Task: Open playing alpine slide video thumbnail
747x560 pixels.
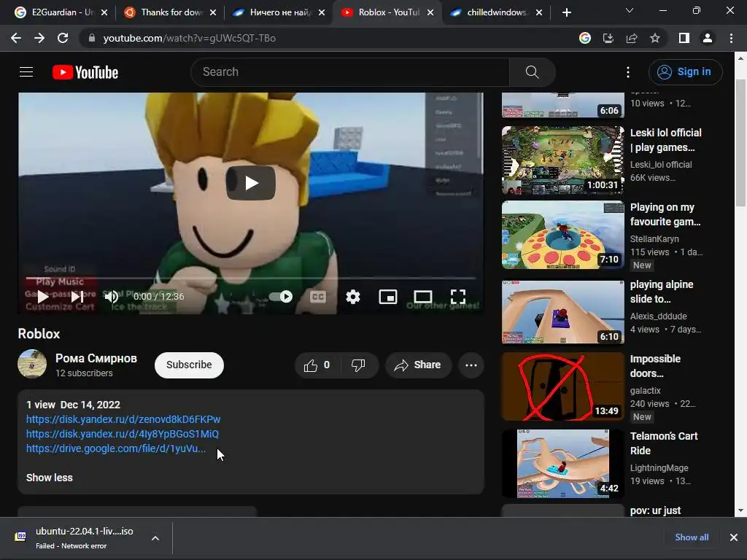Action: click(562, 312)
